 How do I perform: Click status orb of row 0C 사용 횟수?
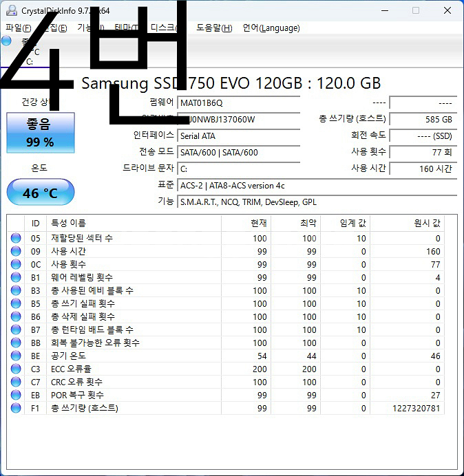coord(16,264)
